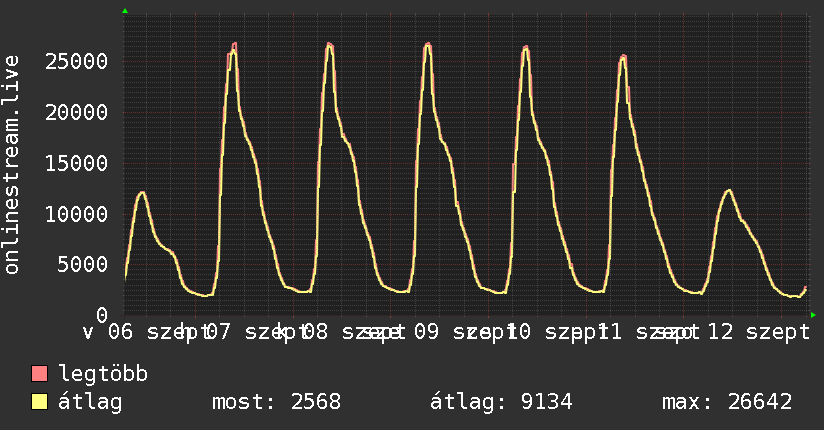Click the 'most: 2568' value

pos(276,402)
